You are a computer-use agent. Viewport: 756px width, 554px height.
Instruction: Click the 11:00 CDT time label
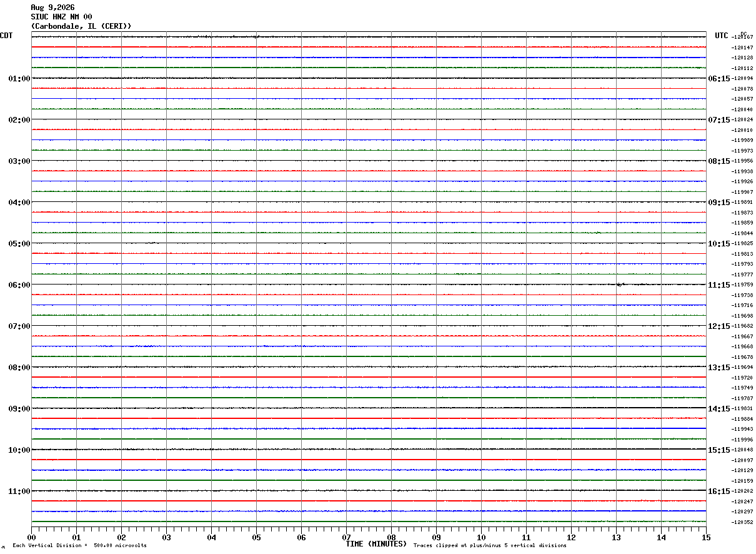pyautogui.click(x=19, y=491)
